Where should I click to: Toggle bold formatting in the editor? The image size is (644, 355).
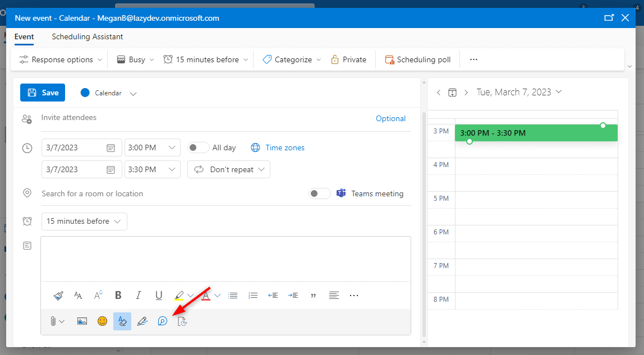click(x=118, y=295)
